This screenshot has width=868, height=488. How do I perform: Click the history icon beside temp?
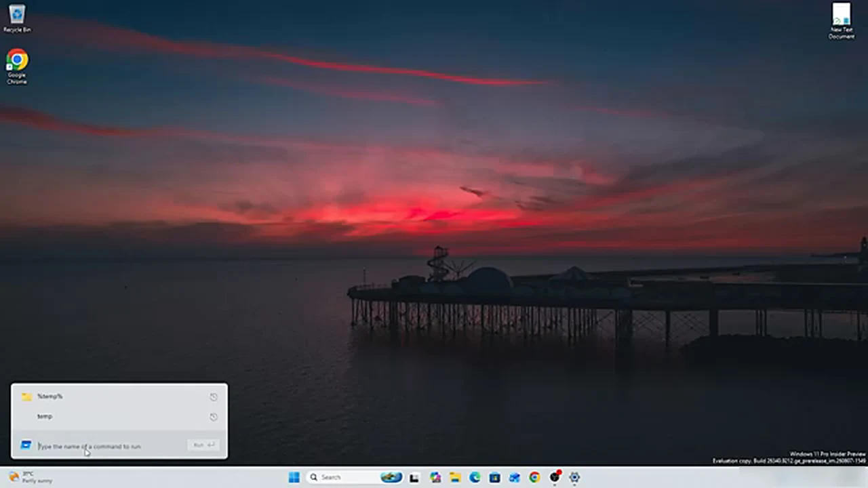pos(214,417)
